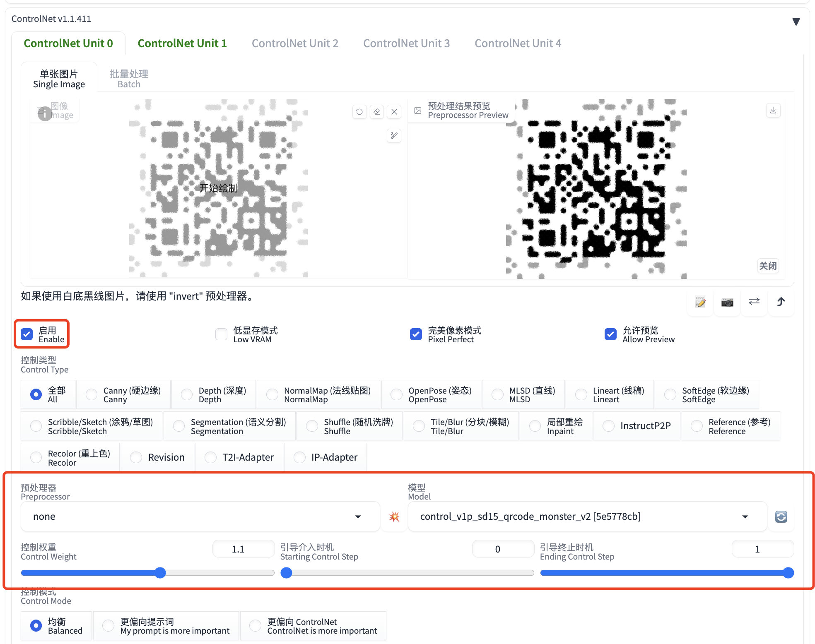The width and height of the screenshot is (815, 644).
Task: Click the Control Weight slider handle
Action: pyautogui.click(x=160, y=573)
